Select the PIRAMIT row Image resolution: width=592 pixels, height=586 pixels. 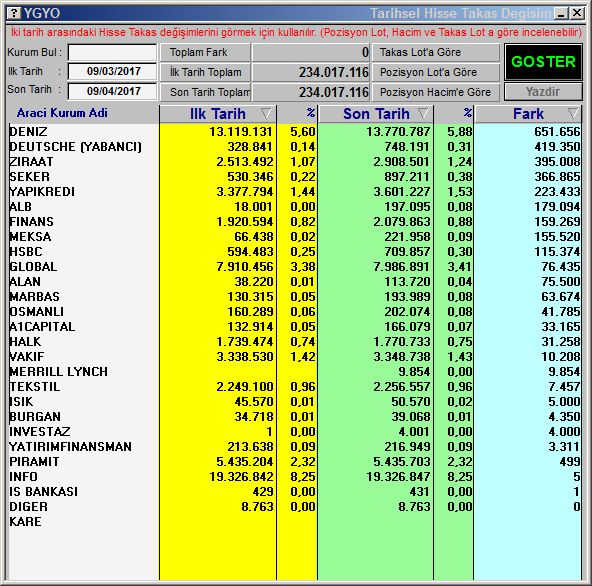click(x=294, y=462)
